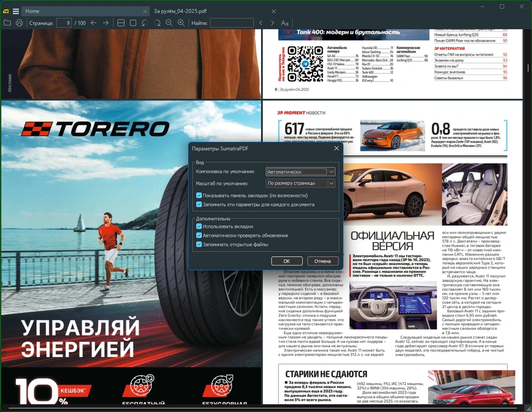Click the horizontal scrollbar at bottom
Image resolution: width=532 pixels, height=412 pixels.
point(263,408)
